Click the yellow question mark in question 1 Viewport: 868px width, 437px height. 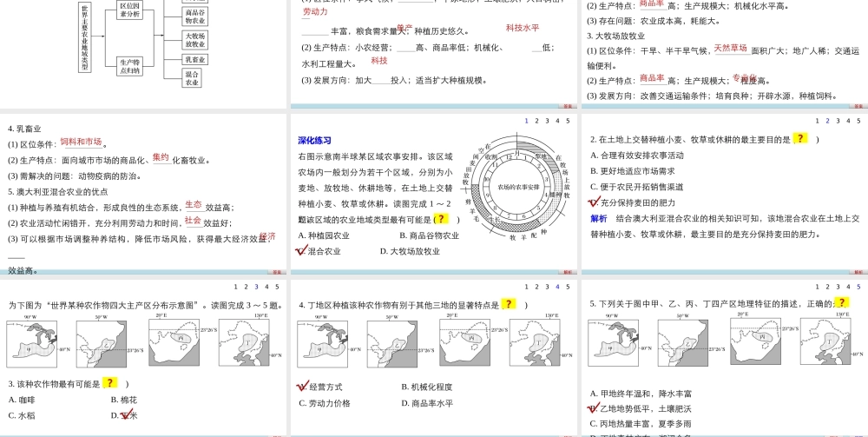pos(443,219)
